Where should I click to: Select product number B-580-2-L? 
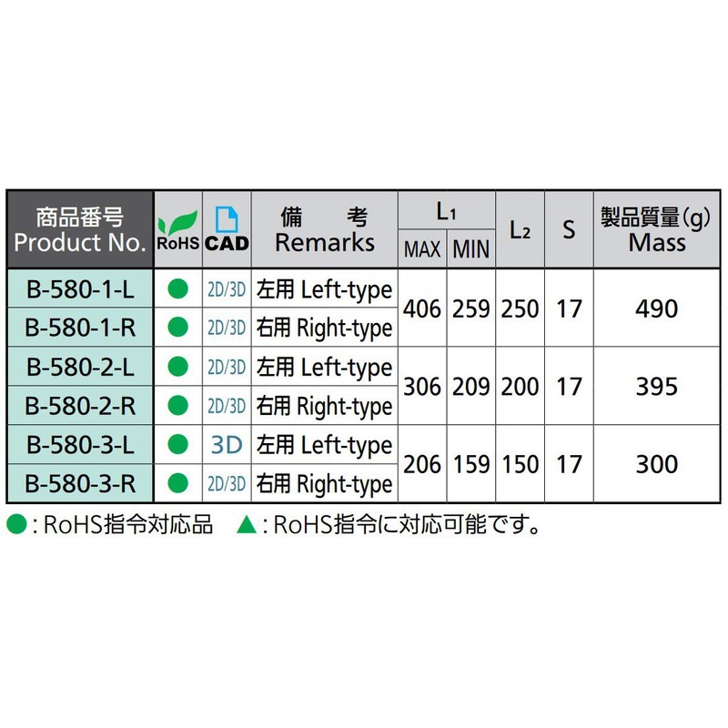(80, 367)
